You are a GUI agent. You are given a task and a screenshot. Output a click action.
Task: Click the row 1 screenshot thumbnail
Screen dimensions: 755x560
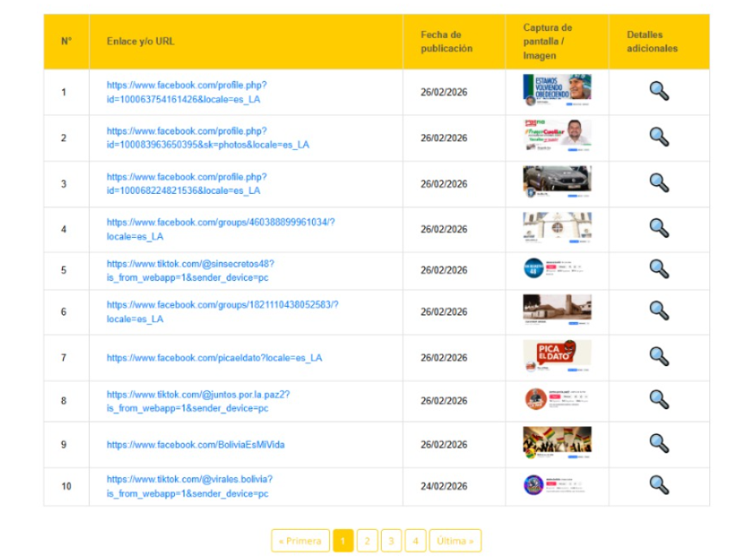(x=557, y=90)
